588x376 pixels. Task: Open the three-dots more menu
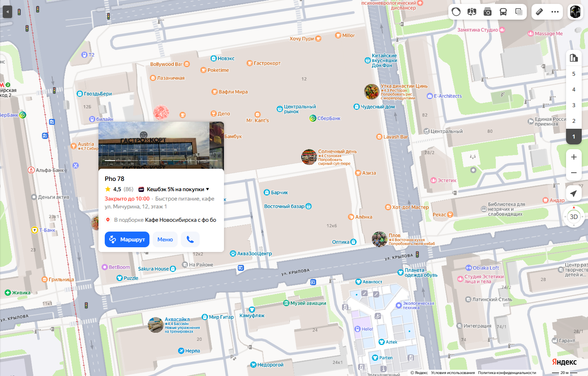coord(555,12)
